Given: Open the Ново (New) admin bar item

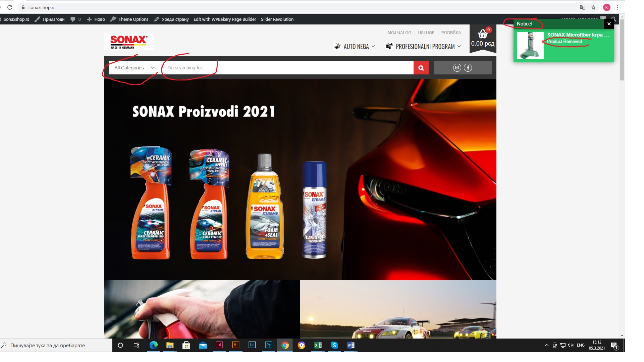Looking at the screenshot, I should [96, 19].
